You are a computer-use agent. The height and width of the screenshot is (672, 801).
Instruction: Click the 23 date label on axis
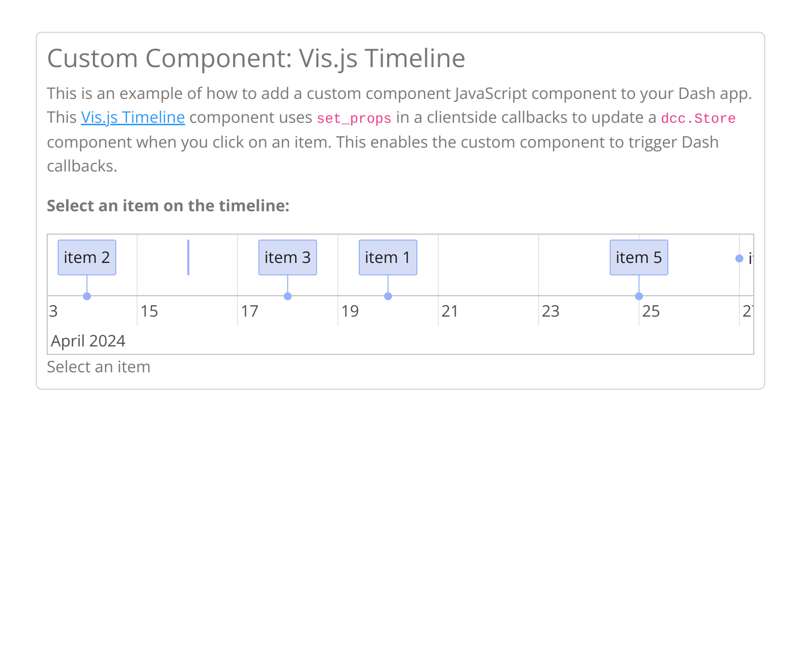click(551, 311)
